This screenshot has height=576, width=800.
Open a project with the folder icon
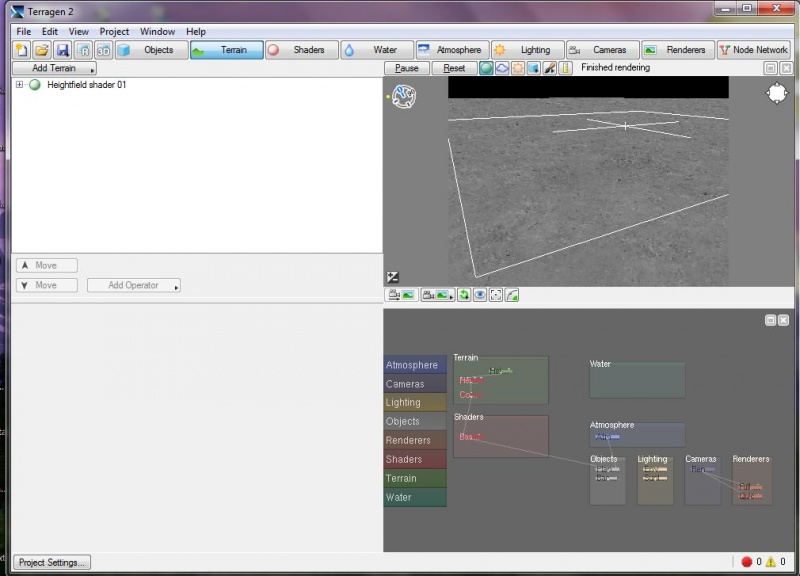[x=42, y=50]
